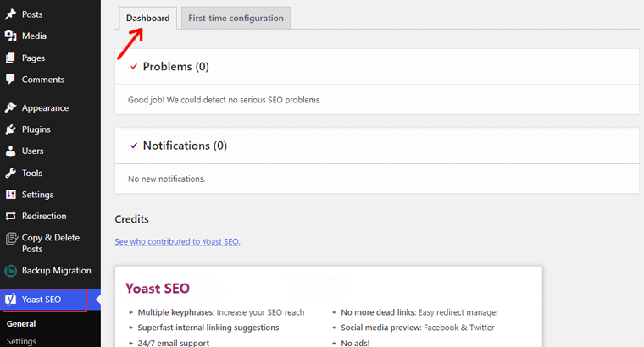Viewport: 644px width, 347px height.
Task: Click the Credits heading
Action: [131, 219]
